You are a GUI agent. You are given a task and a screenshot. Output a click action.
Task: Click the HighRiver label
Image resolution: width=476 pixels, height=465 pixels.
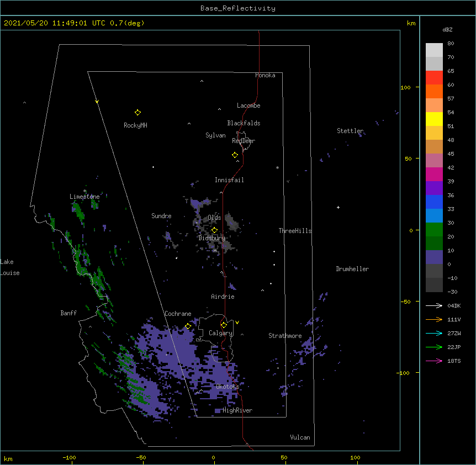(237, 410)
